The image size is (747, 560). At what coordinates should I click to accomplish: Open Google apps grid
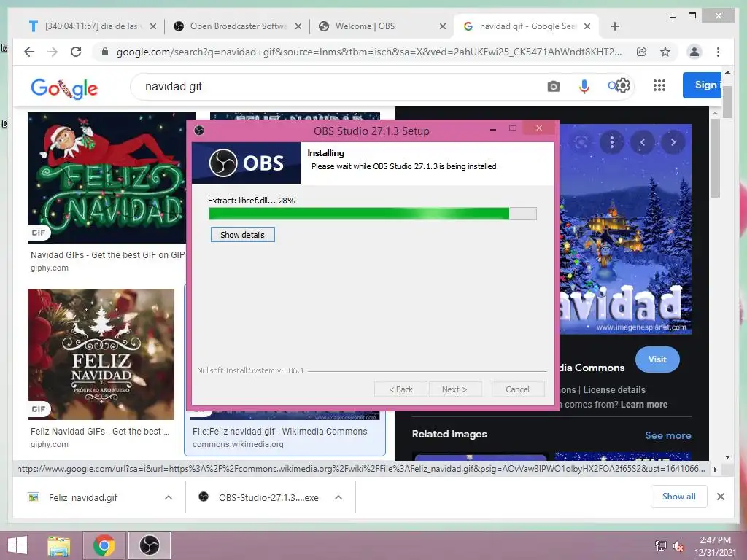click(659, 85)
